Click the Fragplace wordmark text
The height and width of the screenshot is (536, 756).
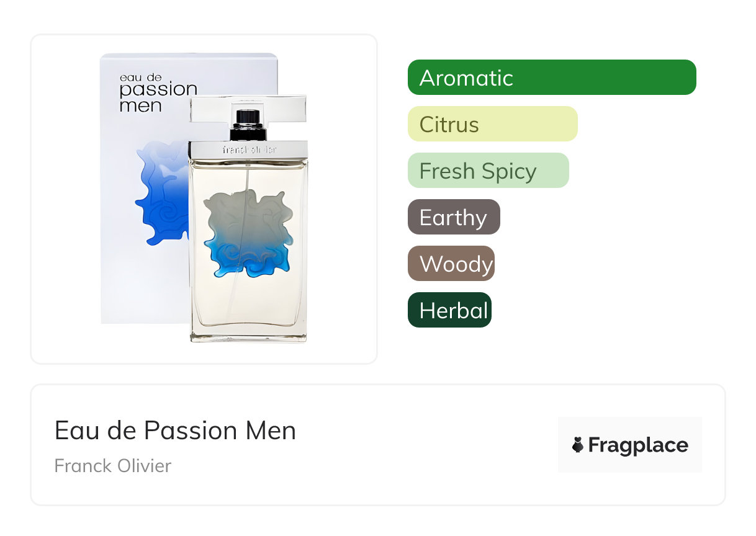coord(638,445)
